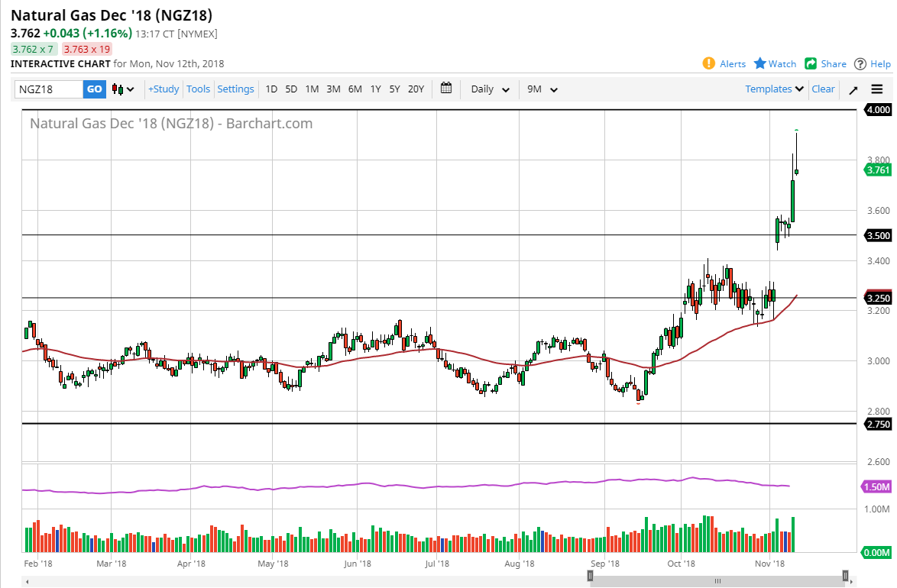
Task: Click the green Share icon
Action: (811, 63)
